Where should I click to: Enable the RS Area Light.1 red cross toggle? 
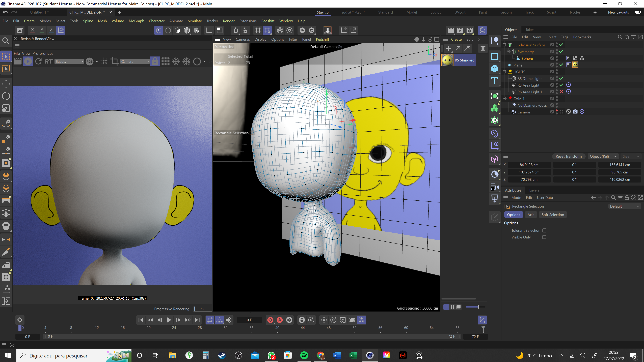(561, 92)
